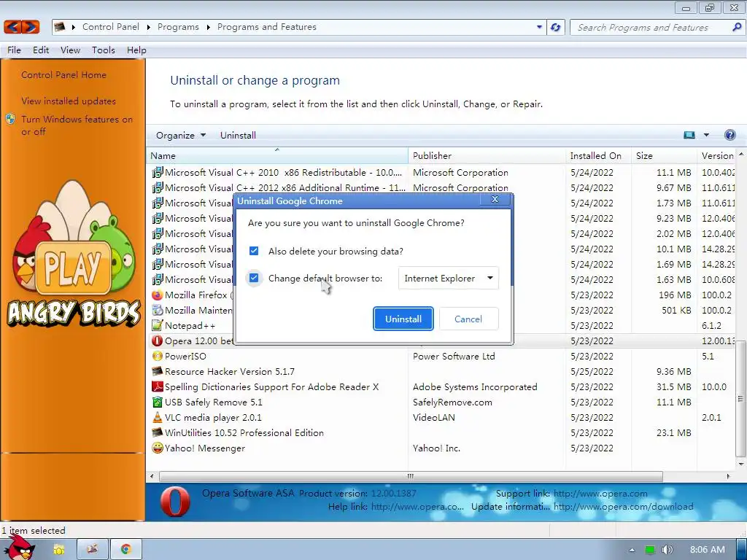Open the address bar history dropdown
This screenshot has height=560, width=747.
click(x=539, y=27)
